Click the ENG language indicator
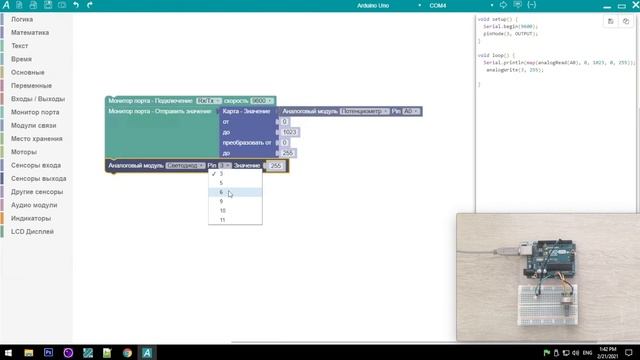 (x=587, y=353)
